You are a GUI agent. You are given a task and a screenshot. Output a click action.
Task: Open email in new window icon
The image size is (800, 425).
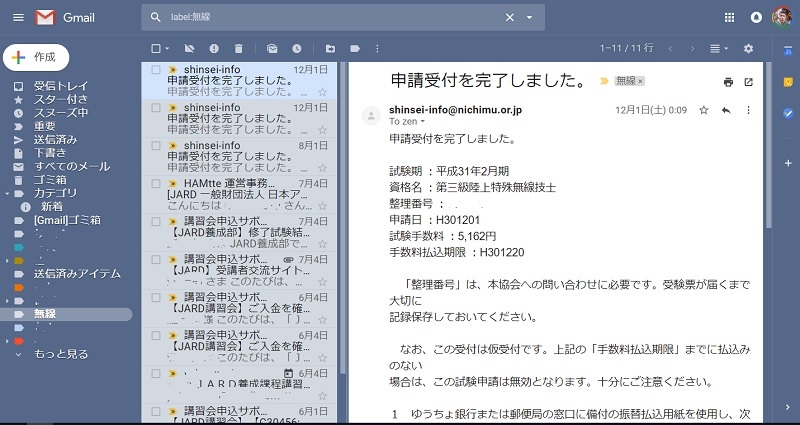tap(748, 81)
